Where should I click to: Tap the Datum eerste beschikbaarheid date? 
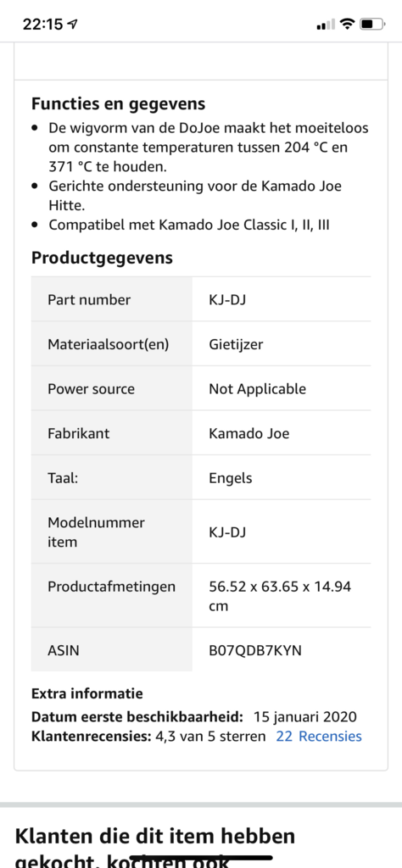(x=305, y=717)
